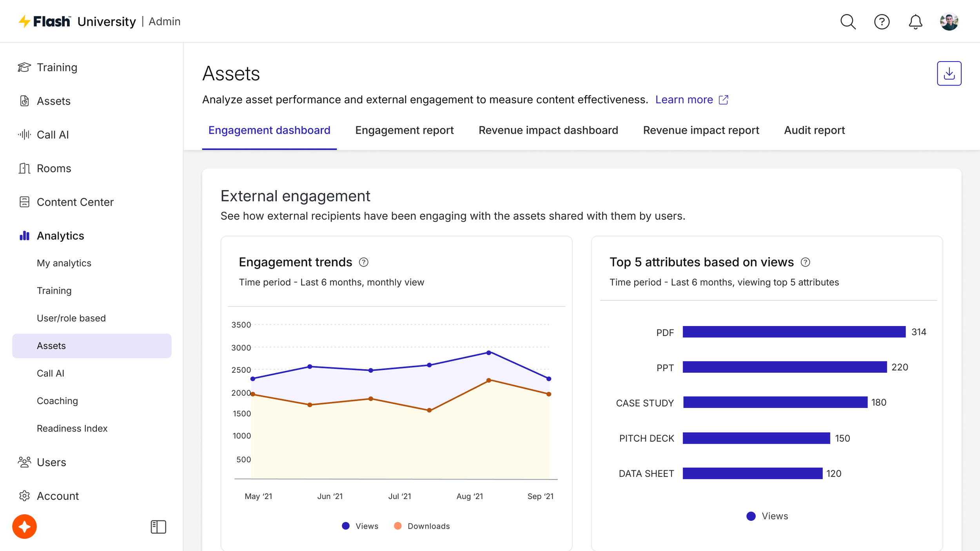Toggle Downloads series in trends legend

coord(422,526)
